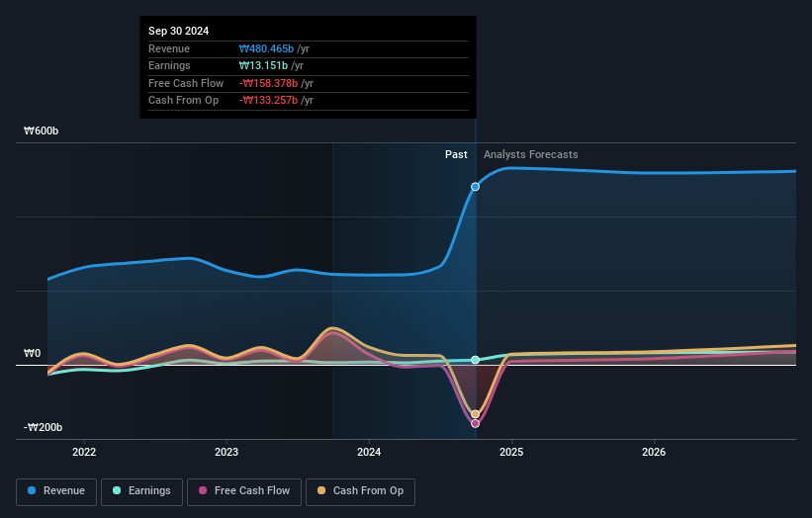The height and width of the screenshot is (518, 812).
Task: Click the Past label on the chart
Action: (456, 155)
